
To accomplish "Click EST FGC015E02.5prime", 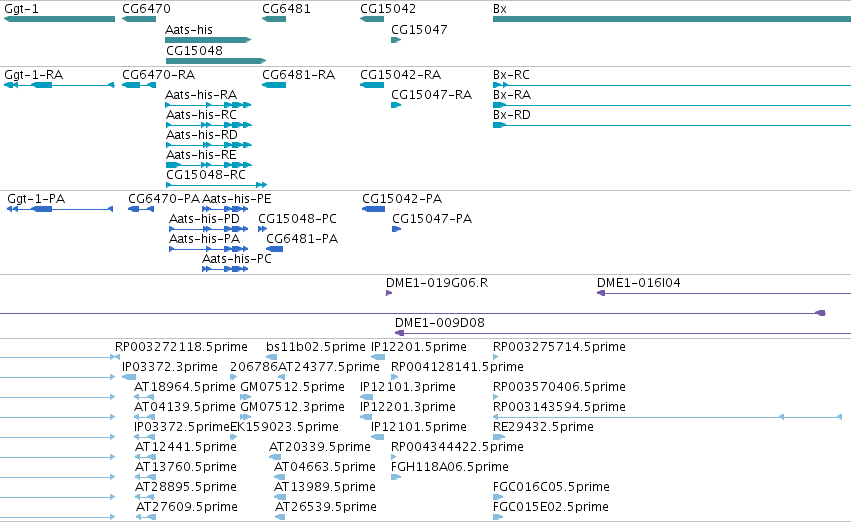I will point(550,507).
